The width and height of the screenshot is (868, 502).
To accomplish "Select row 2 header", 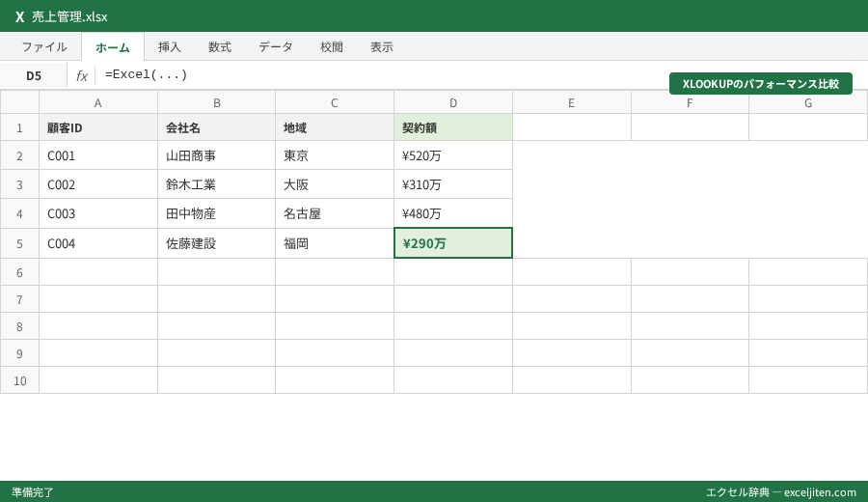I will click(x=19, y=155).
